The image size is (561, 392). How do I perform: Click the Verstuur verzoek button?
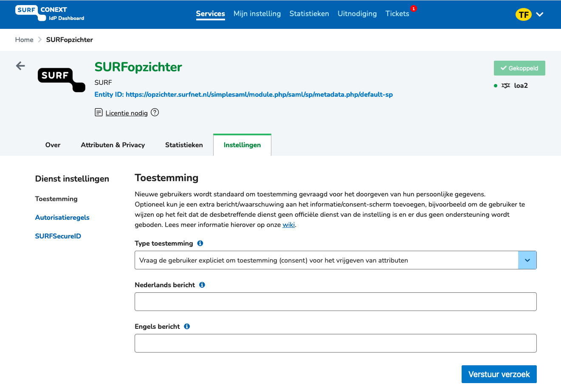coord(499,374)
